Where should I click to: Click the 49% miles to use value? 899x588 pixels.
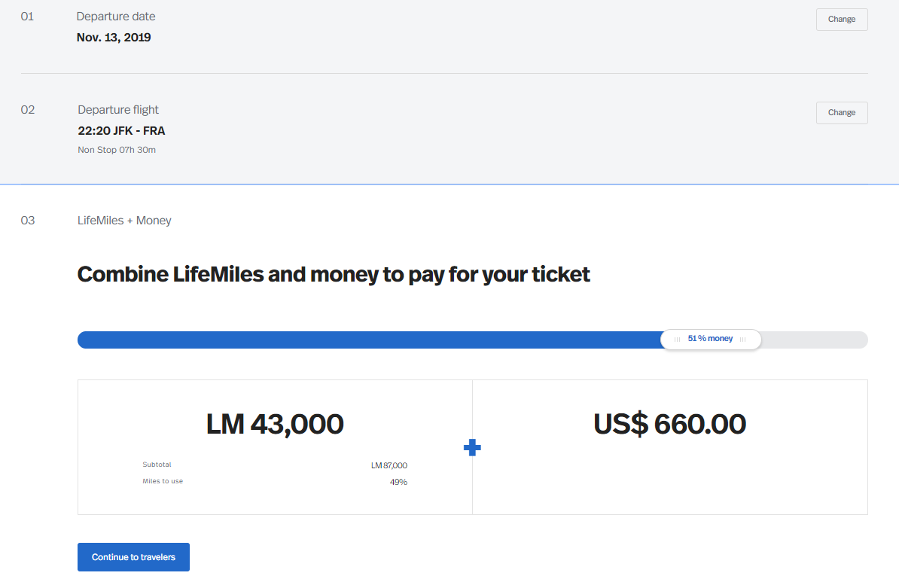click(398, 482)
